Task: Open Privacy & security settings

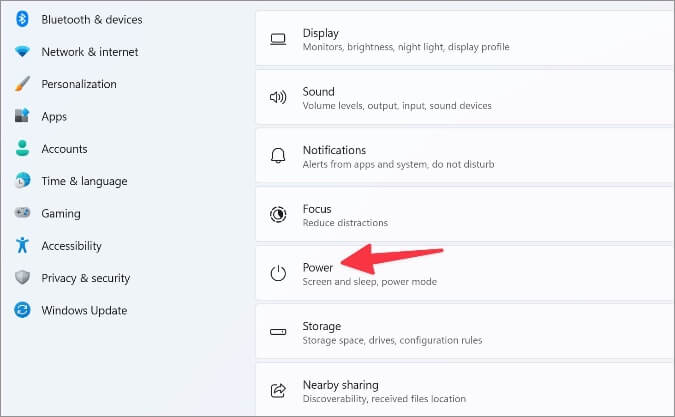Action: pyautogui.click(x=86, y=278)
